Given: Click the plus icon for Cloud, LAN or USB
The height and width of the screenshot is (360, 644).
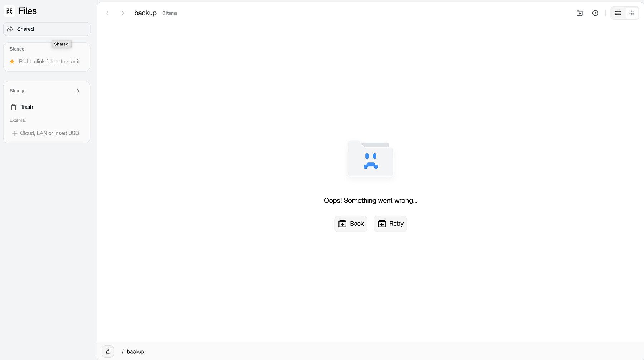Looking at the screenshot, I should tap(14, 133).
